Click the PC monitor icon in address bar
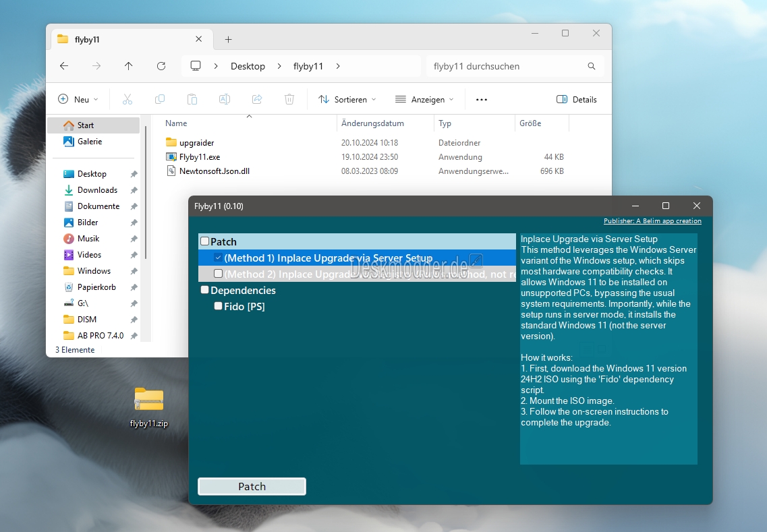 (196, 66)
